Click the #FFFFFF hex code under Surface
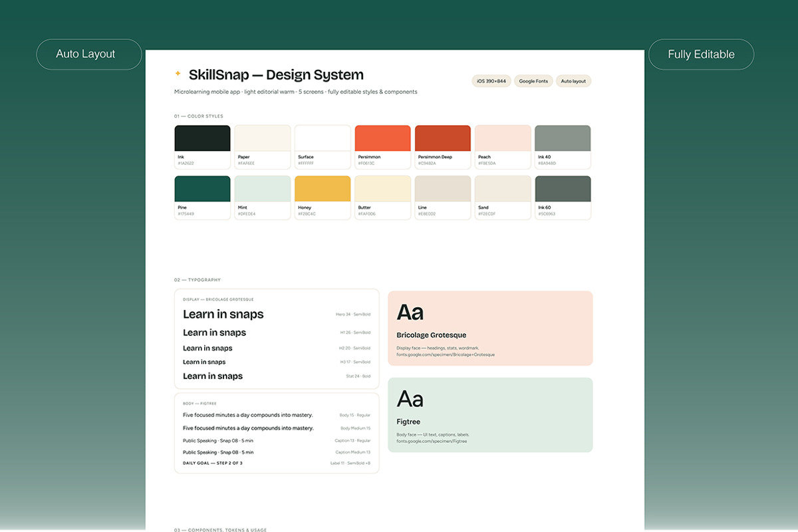 click(x=306, y=163)
